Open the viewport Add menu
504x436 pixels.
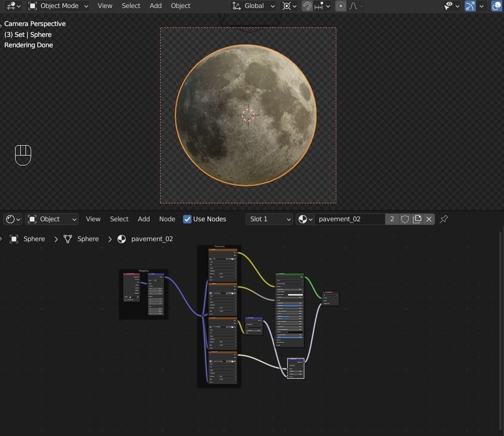pos(155,6)
